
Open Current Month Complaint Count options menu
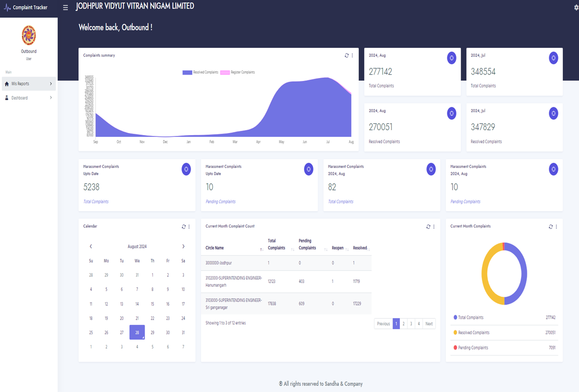point(434,227)
